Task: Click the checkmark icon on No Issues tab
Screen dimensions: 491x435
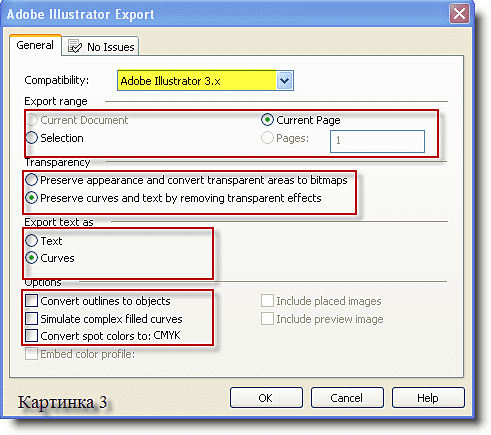Action: tap(75, 47)
